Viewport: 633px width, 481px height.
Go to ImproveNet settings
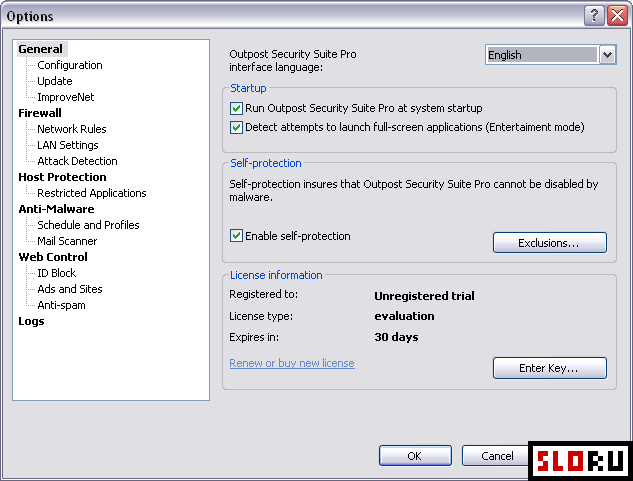(x=66, y=97)
